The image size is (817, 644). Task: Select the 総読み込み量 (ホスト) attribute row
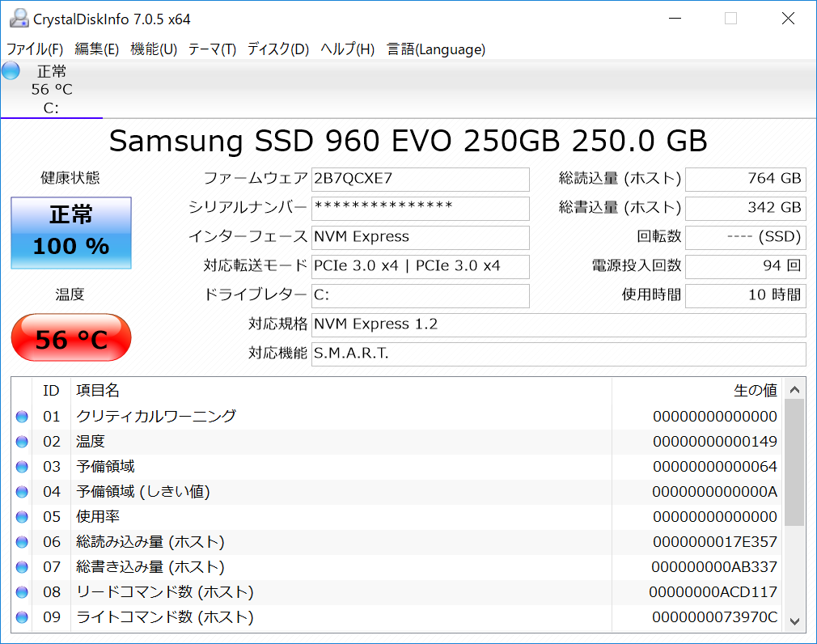(396, 542)
